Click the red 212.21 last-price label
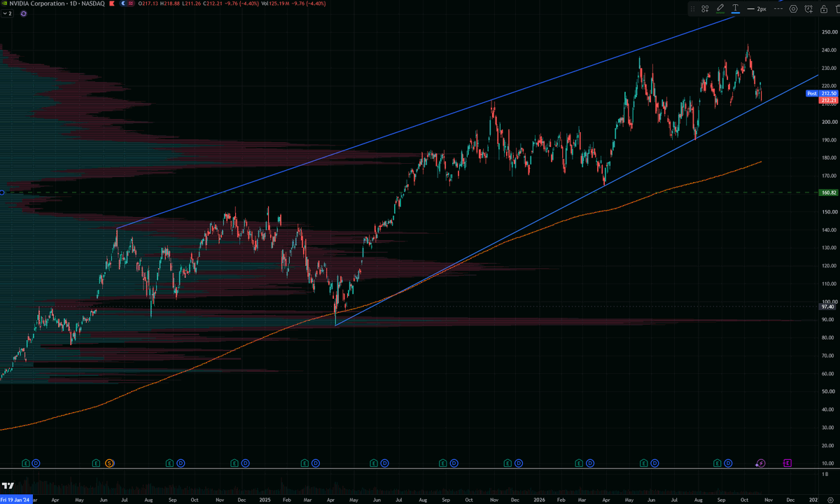The height and width of the screenshot is (504, 840). tap(828, 100)
